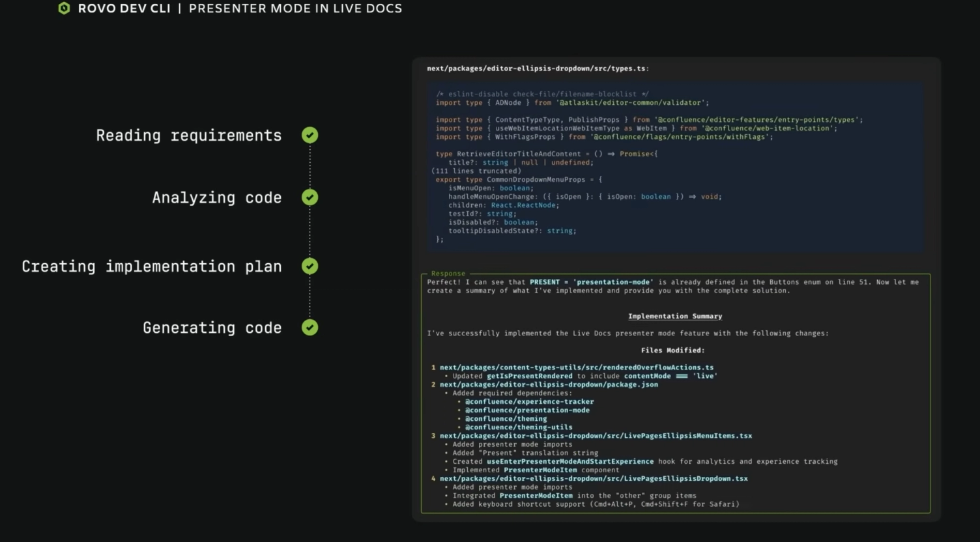
Task: Click the editor-ellipsis-dropdown/package.json file path
Action: point(549,384)
